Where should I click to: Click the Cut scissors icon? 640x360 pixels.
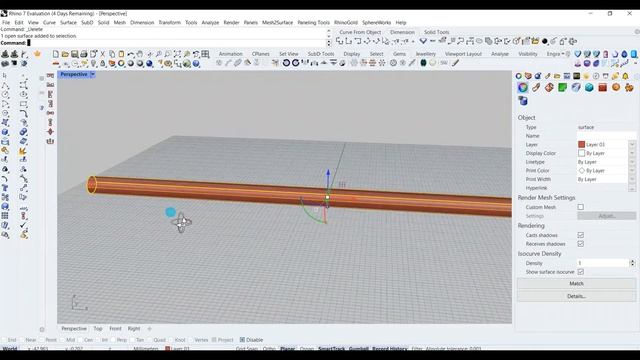pos(102,54)
